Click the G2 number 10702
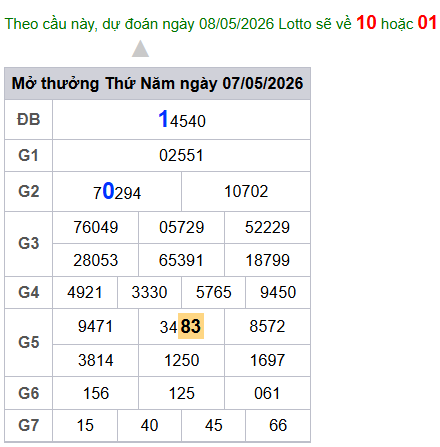 coord(246,192)
